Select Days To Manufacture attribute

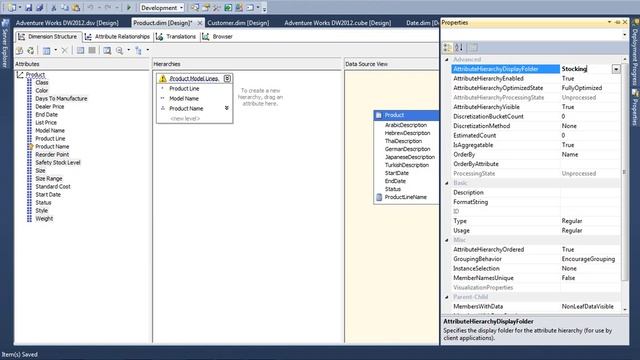pyautogui.click(x=61, y=98)
